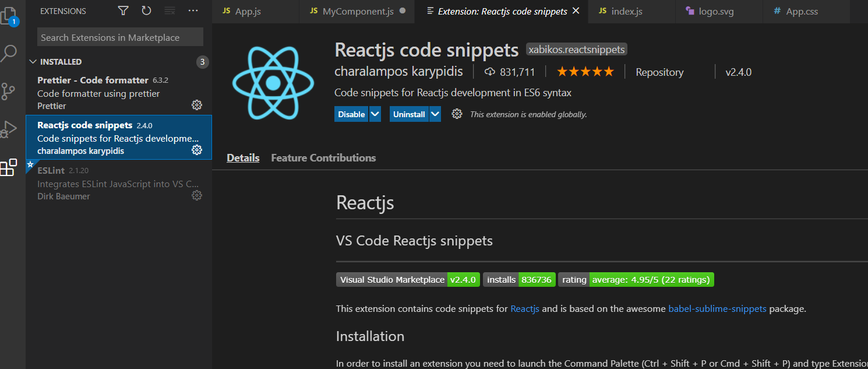Click the five-star rating
The width and height of the screenshot is (868, 369).
pyautogui.click(x=585, y=72)
